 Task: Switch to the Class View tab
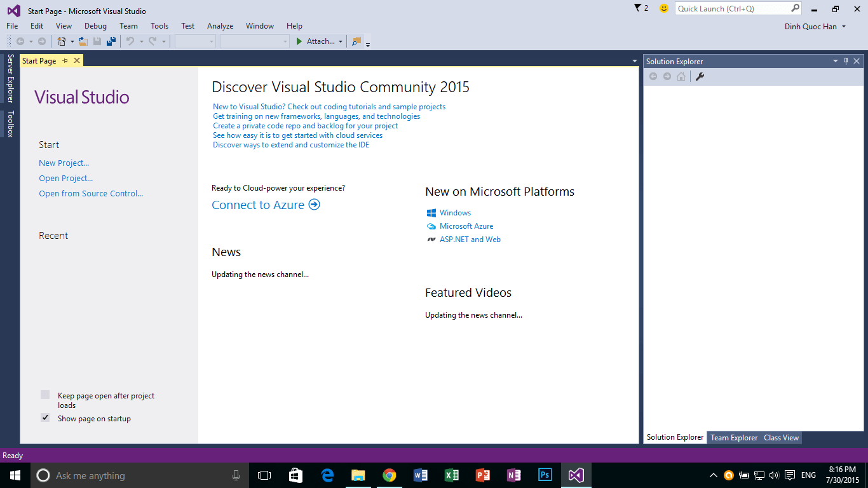(781, 437)
